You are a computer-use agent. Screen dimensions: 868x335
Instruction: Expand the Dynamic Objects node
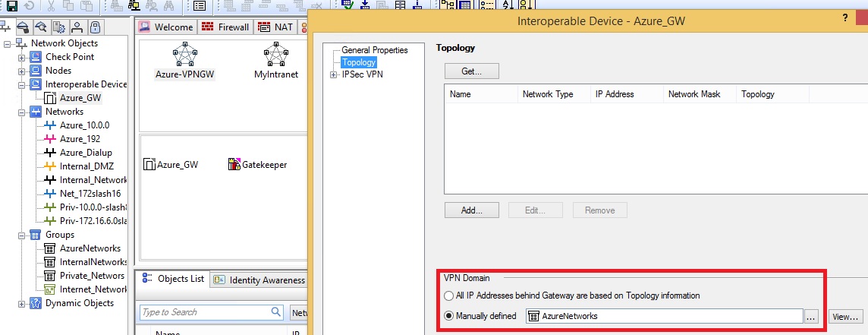tap(21, 303)
